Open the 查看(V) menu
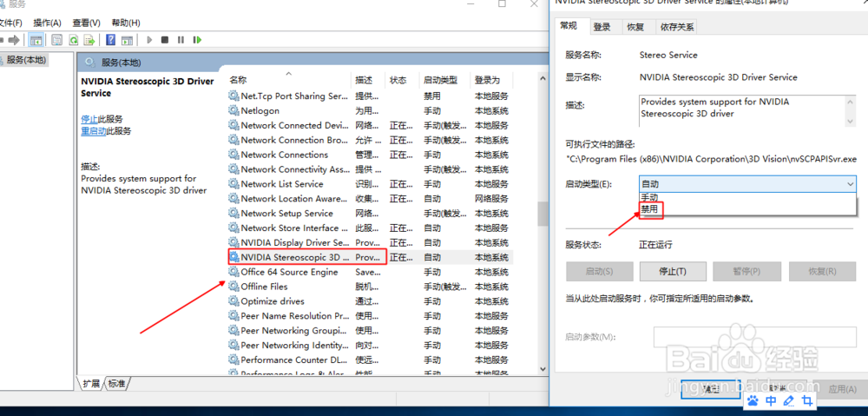The image size is (868, 416). point(86,23)
